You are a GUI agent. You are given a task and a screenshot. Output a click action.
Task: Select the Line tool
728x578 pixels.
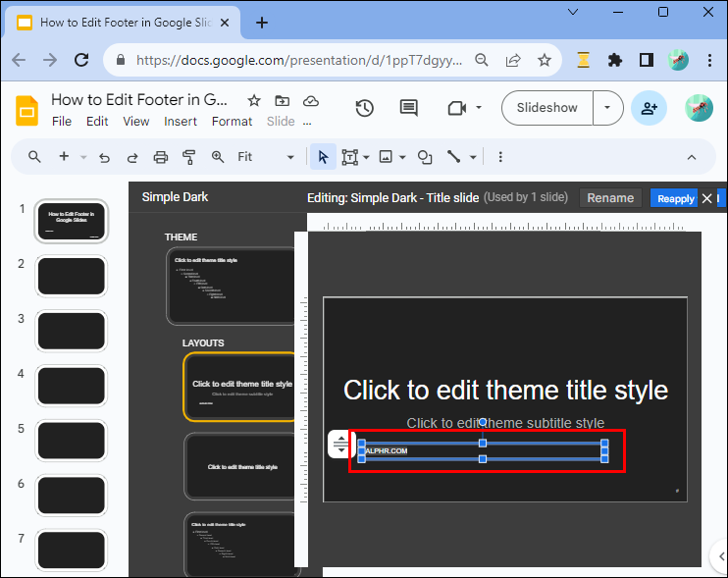click(x=453, y=157)
